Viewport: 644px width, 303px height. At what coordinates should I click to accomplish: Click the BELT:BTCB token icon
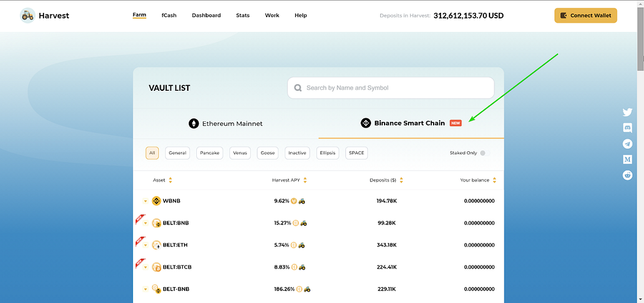(156, 267)
